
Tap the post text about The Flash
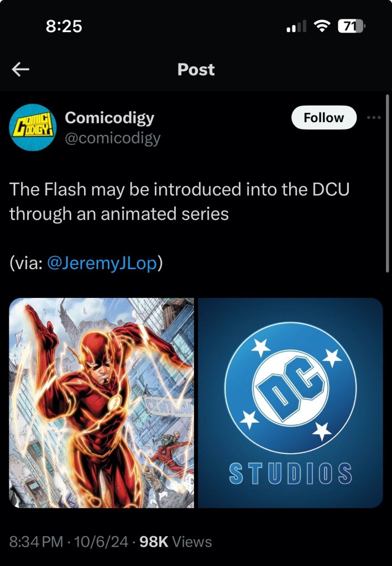point(179,201)
